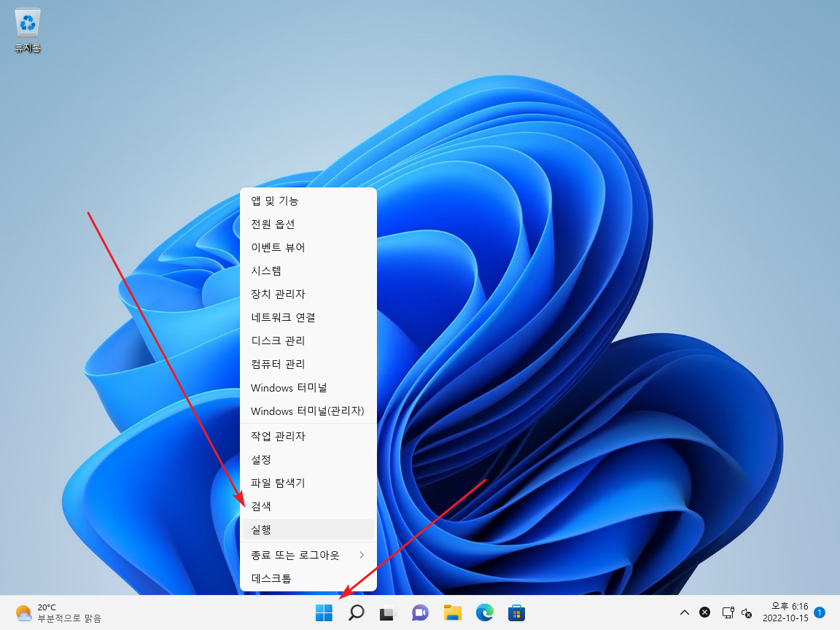Open 이벤트 뷰어 from the menu

click(308, 247)
